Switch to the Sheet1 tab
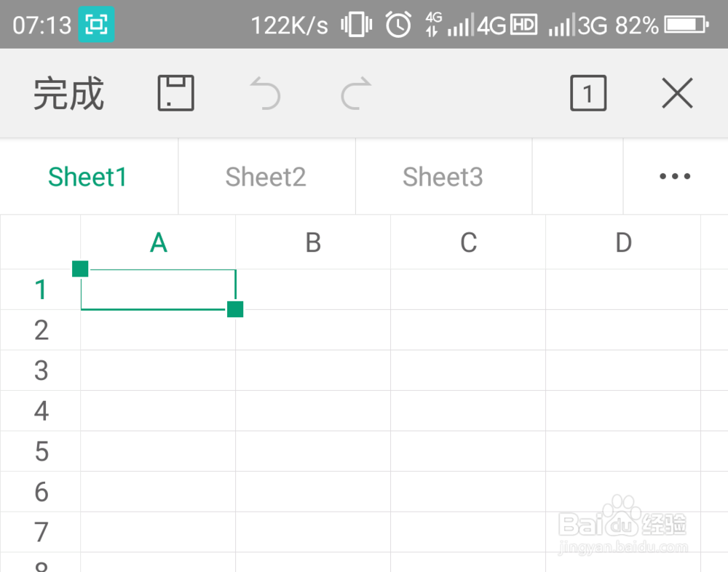This screenshot has height=572, width=728. (88, 177)
